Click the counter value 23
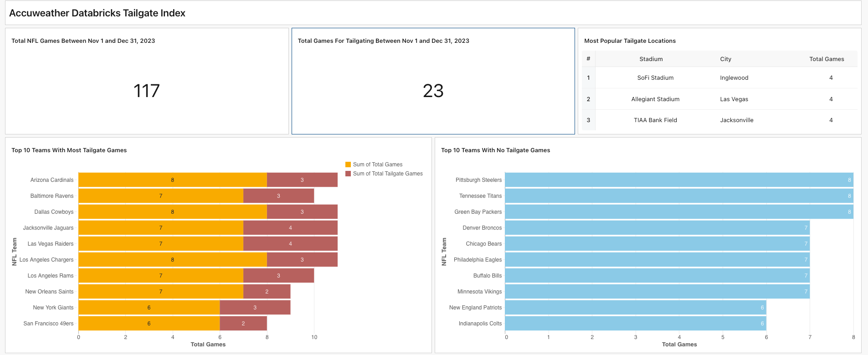 coord(433,91)
